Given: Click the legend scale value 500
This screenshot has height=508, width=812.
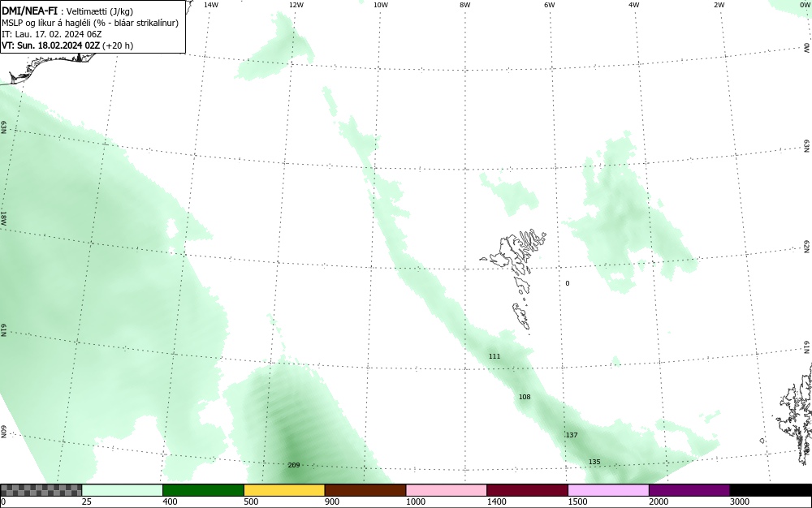Looking at the screenshot, I should pos(251,502).
